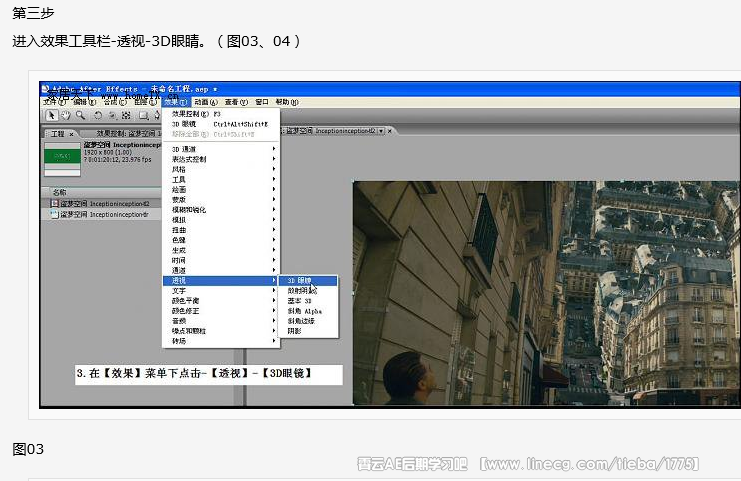Click the highlighted 效果 menu
Viewport: 741px width, 481px height.
point(175,102)
